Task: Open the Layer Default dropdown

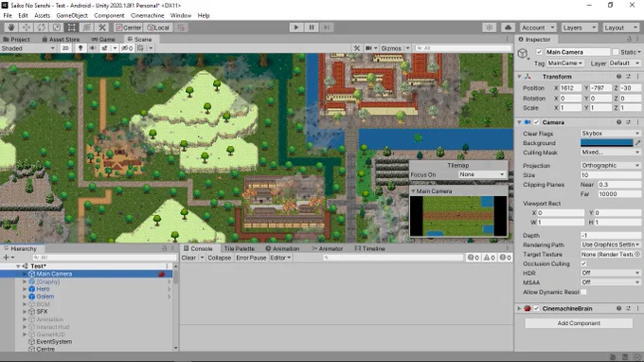Action: pyautogui.click(x=624, y=63)
